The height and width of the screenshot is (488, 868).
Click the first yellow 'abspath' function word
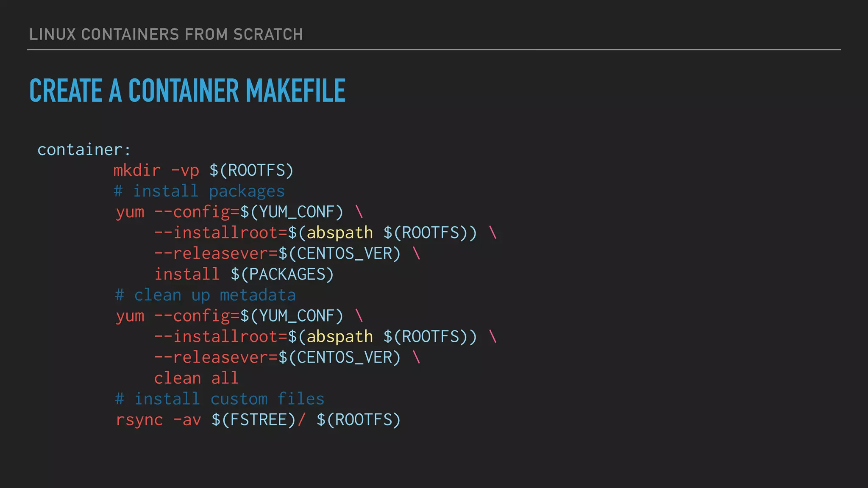(x=339, y=233)
